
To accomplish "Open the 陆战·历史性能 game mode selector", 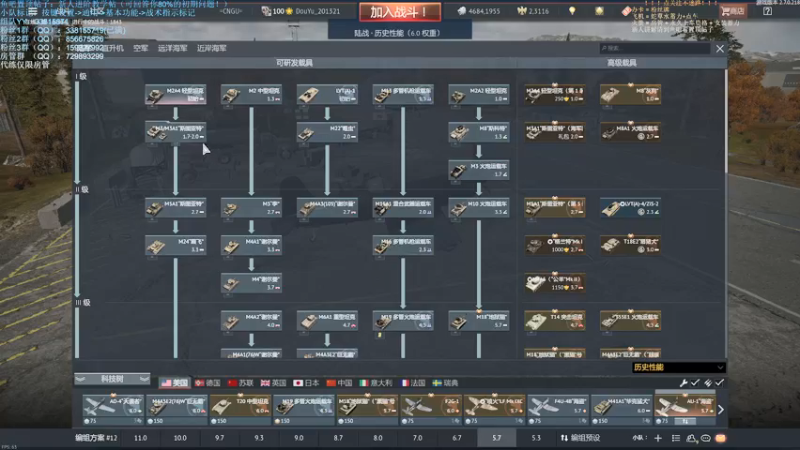I will (x=399, y=33).
